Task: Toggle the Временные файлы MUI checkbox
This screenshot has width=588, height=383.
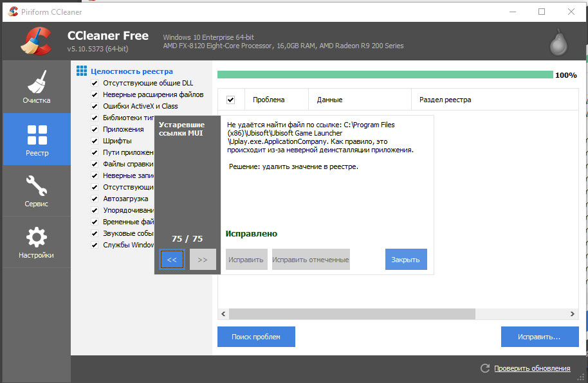Action: (95, 222)
